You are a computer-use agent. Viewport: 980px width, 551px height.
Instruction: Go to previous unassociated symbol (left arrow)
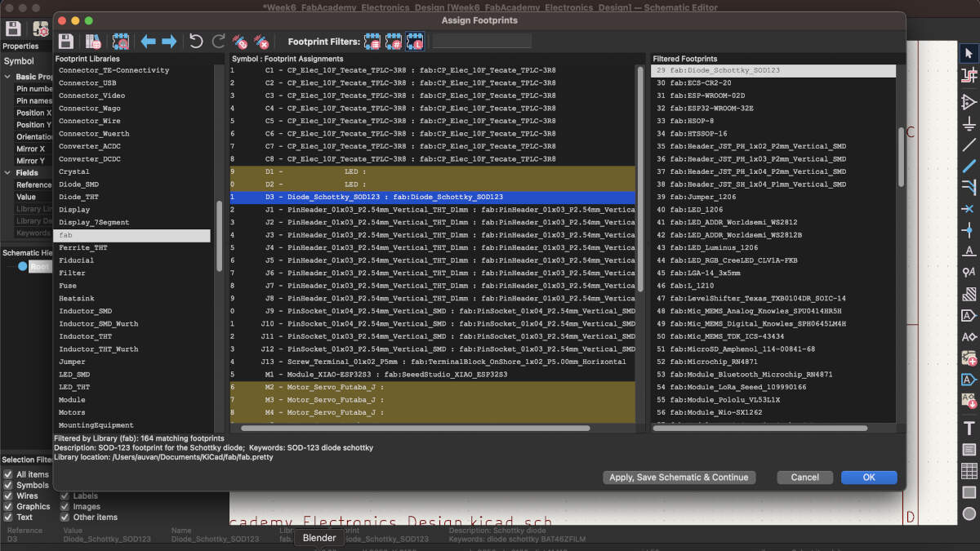[x=148, y=41]
